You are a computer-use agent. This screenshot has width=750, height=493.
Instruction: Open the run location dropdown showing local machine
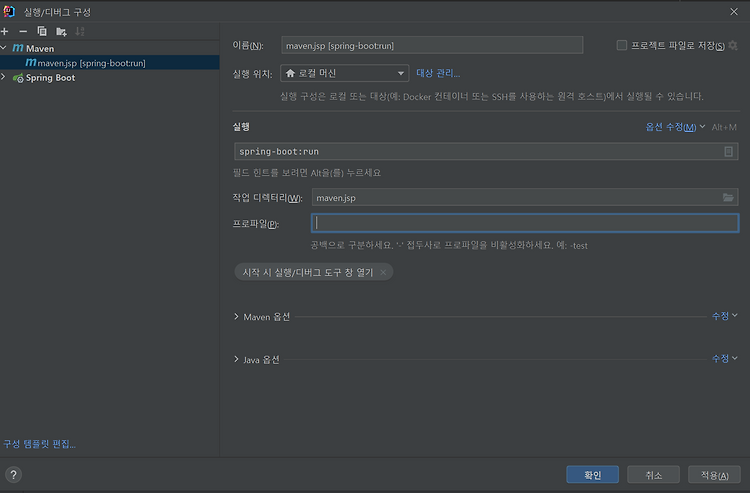pyautogui.click(x=344, y=73)
